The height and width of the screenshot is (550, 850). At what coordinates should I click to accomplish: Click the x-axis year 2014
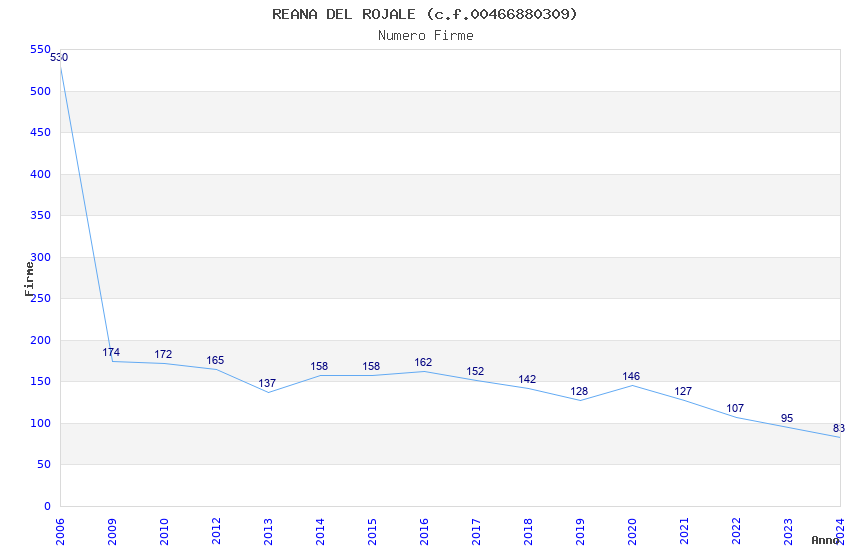(x=320, y=532)
